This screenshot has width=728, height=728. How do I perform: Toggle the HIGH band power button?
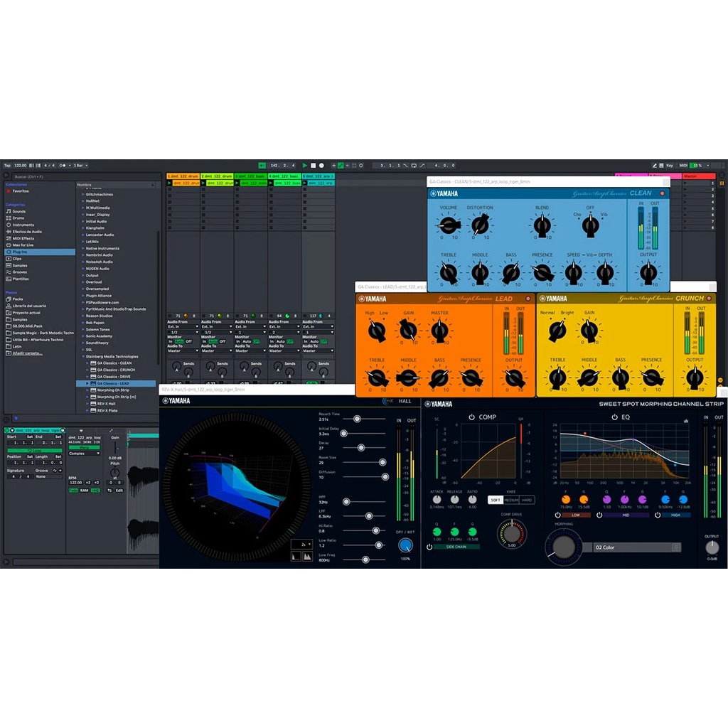point(658,515)
